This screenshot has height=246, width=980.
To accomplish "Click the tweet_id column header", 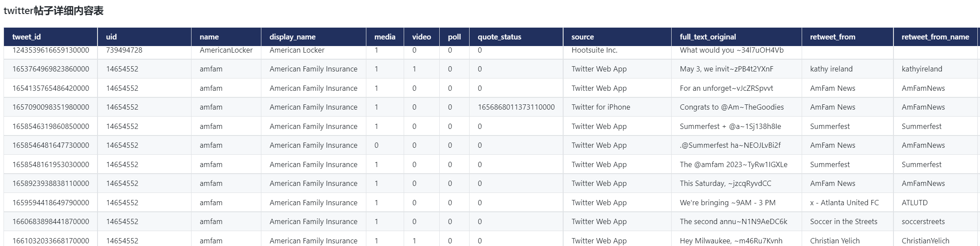I will coord(26,37).
